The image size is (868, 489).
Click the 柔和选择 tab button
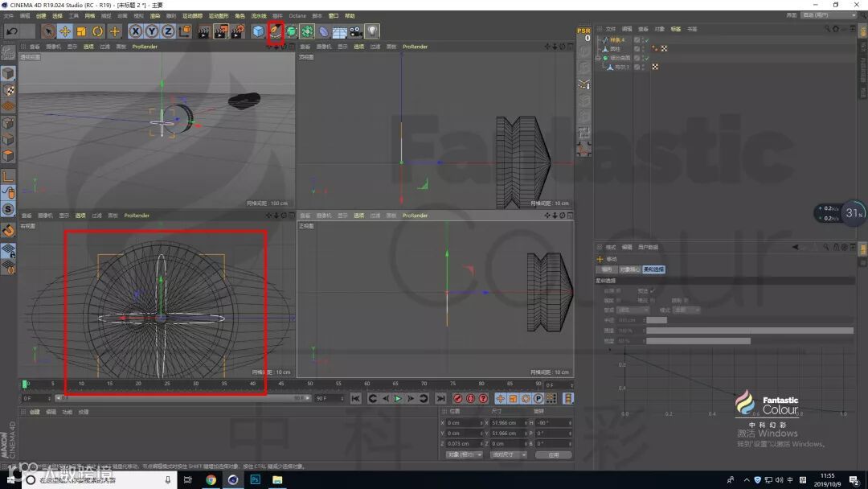[x=653, y=269]
